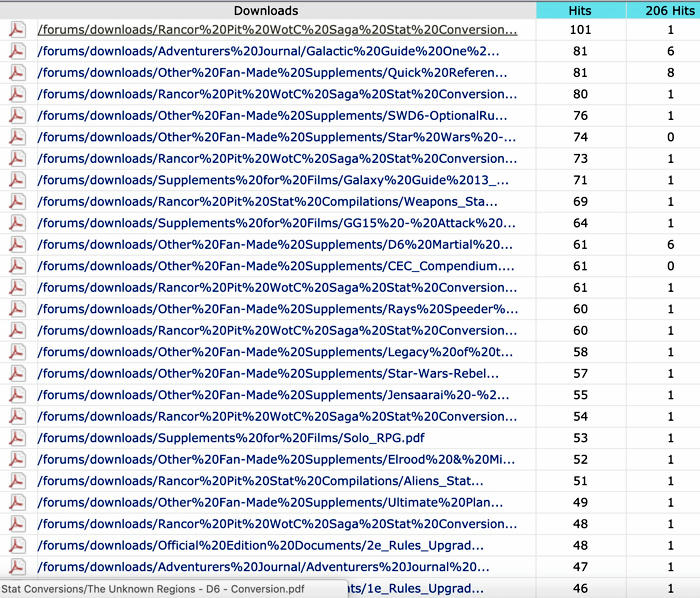Image resolution: width=700 pixels, height=598 pixels.
Task: Click the PDF icon in the 80-hit row
Action: (x=17, y=94)
